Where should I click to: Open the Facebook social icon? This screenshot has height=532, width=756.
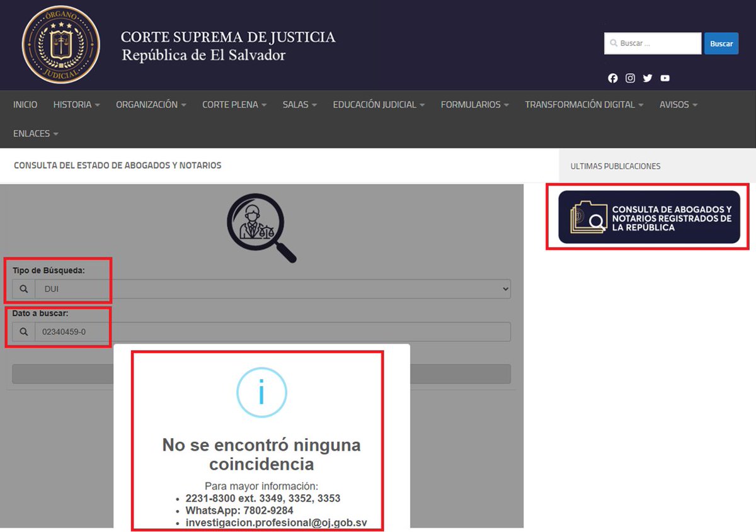click(x=612, y=78)
